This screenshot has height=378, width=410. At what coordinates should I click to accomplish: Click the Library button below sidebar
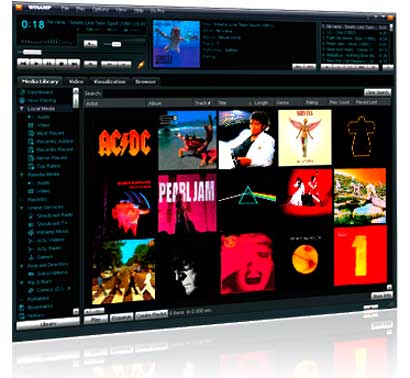[x=48, y=325]
